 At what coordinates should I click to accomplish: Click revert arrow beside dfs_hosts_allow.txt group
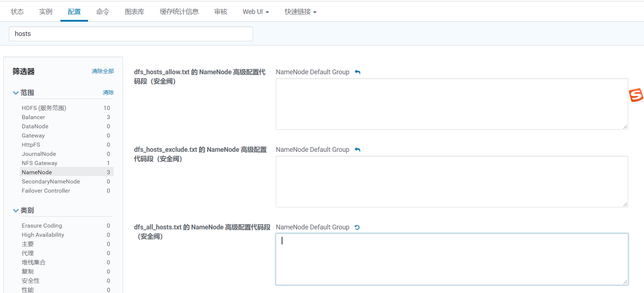357,72
